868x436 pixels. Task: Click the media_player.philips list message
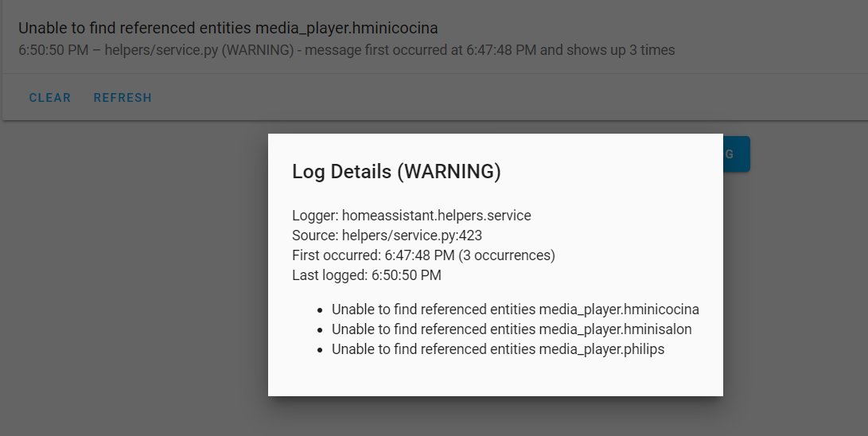tap(497, 349)
